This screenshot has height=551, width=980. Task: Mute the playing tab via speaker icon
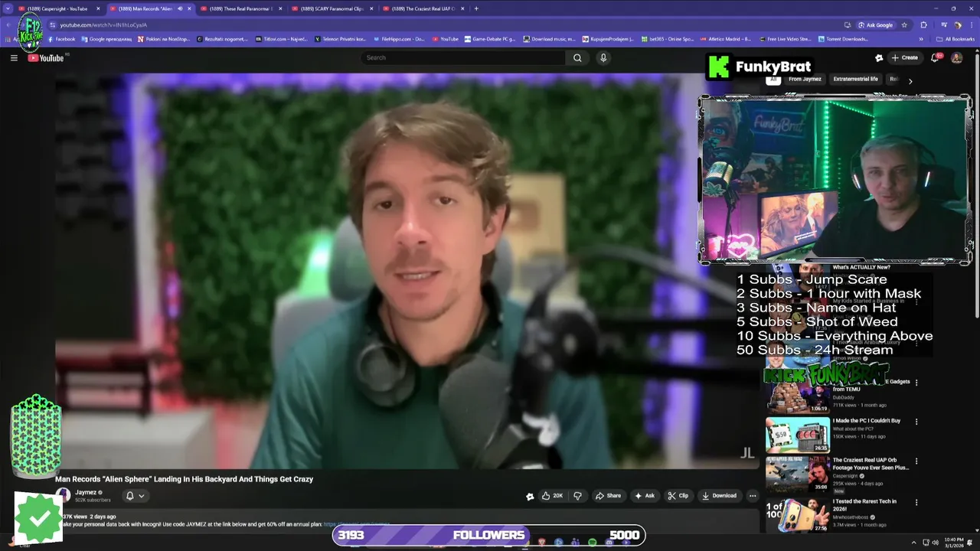(x=180, y=8)
